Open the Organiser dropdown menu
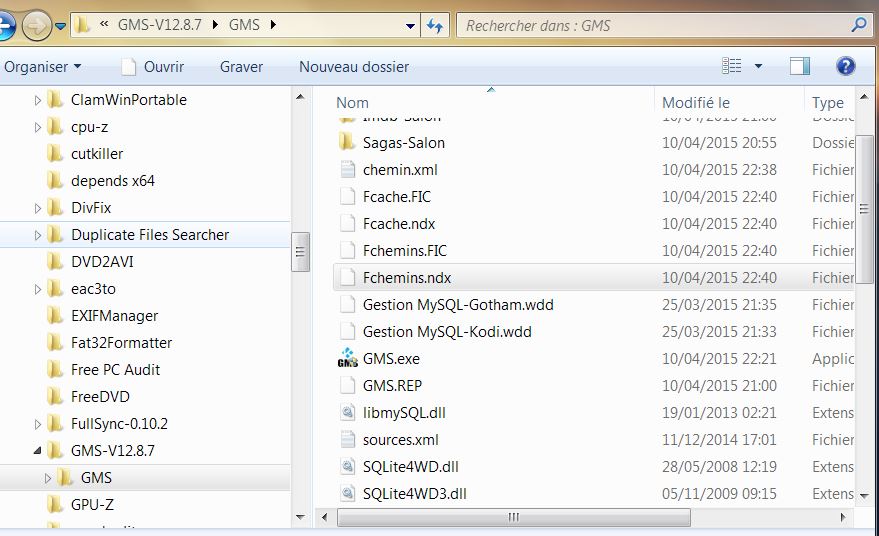 coord(43,67)
